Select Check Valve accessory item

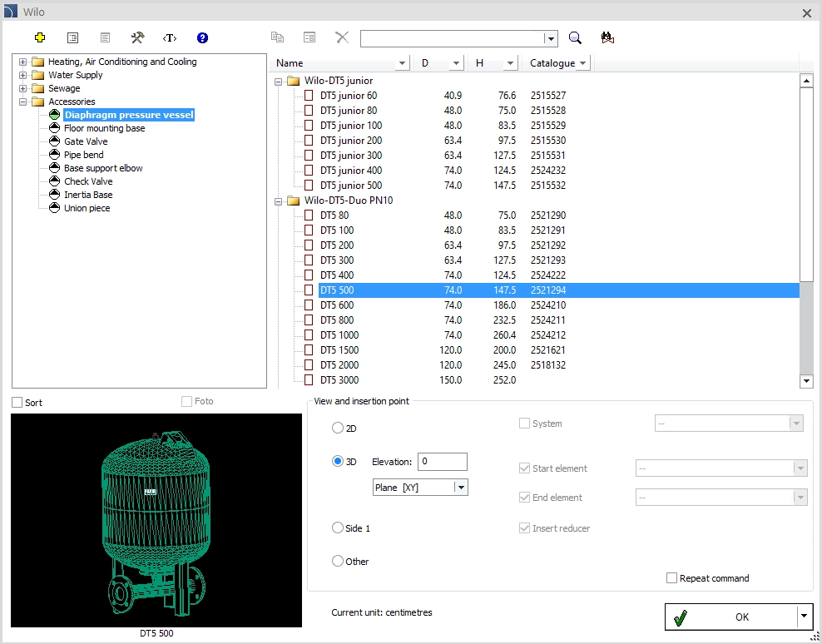(x=88, y=181)
